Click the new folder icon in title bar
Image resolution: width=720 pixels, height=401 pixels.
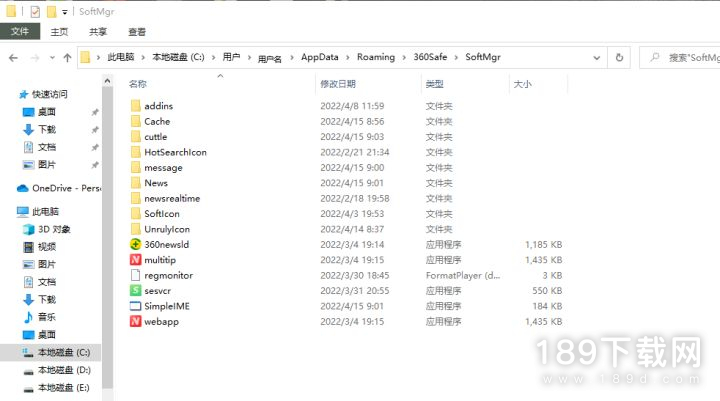tap(52, 11)
